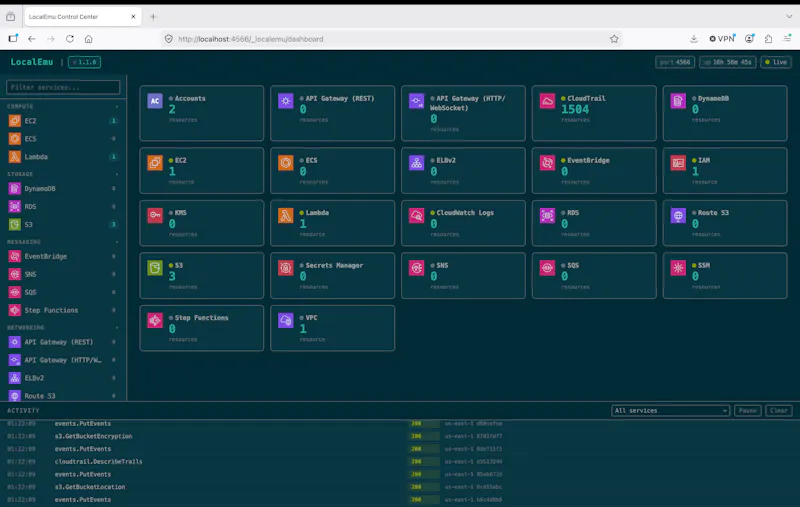Click the EventBridge card icon
This screenshot has width=800, height=507.
click(x=547, y=163)
